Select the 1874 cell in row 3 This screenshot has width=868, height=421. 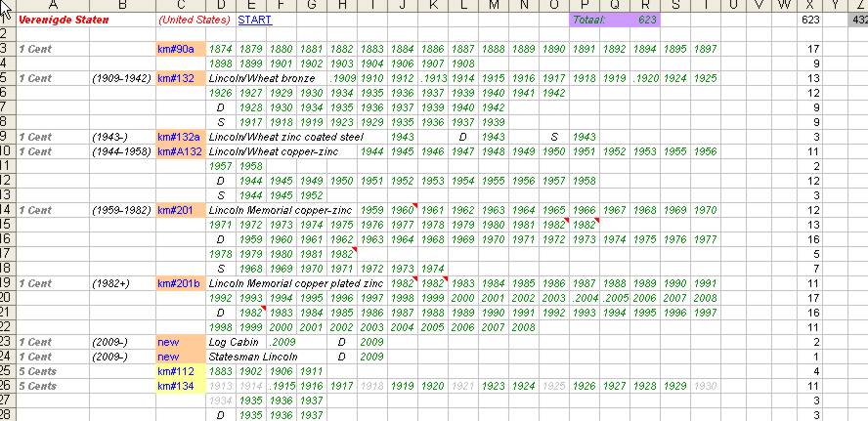coord(221,49)
